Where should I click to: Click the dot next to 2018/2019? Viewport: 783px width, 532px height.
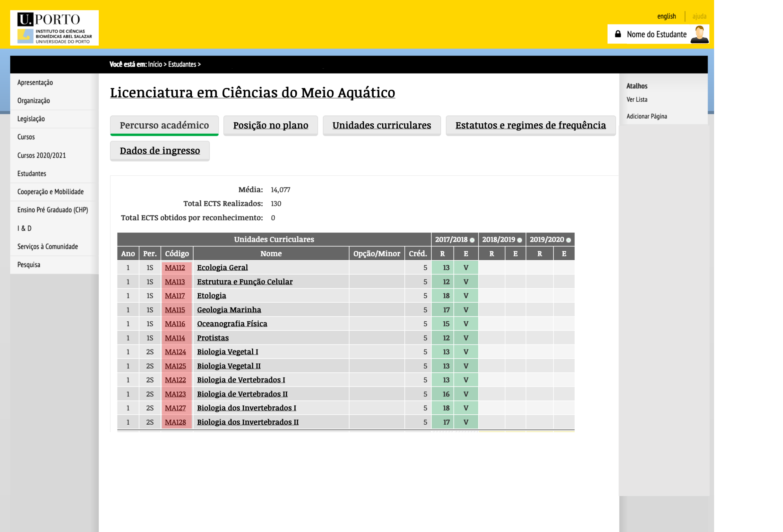(x=520, y=240)
